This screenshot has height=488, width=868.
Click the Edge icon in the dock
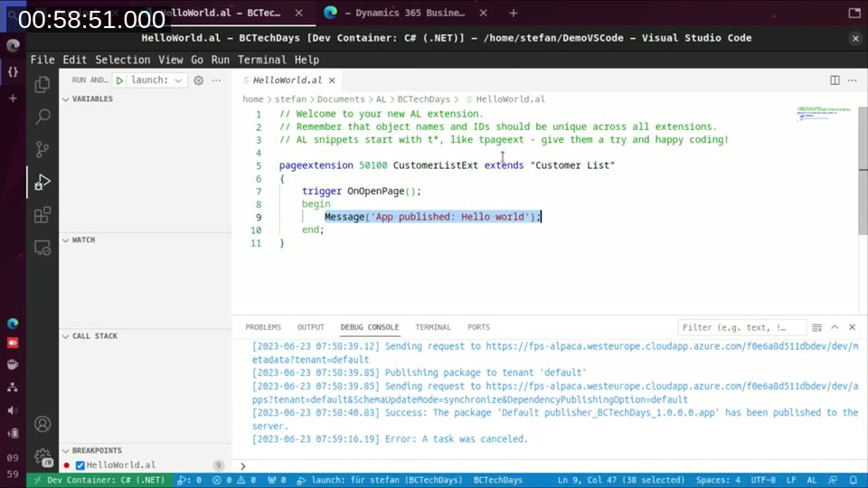13,324
